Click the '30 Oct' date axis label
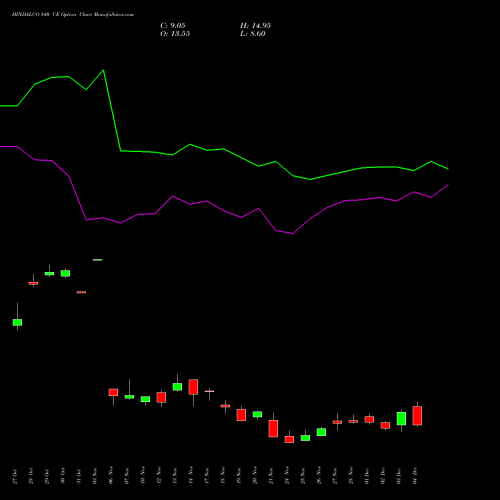This screenshot has height=500, width=500. [63, 476]
